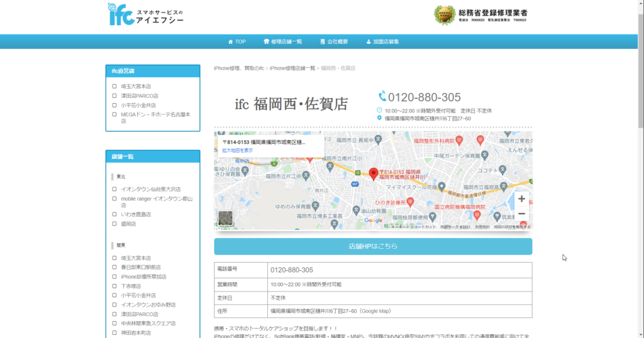This screenshot has height=338, width=644.
Task: Open 下赤塚店 store page
Action: point(131,286)
